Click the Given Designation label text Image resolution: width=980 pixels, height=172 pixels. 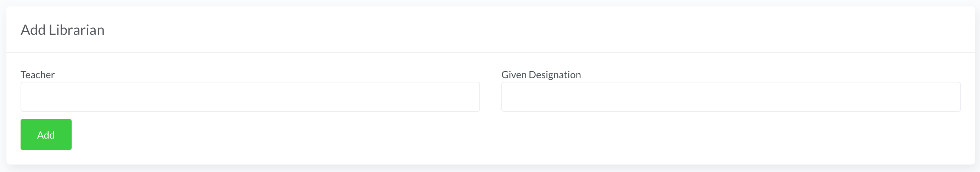tap(541, 75)
